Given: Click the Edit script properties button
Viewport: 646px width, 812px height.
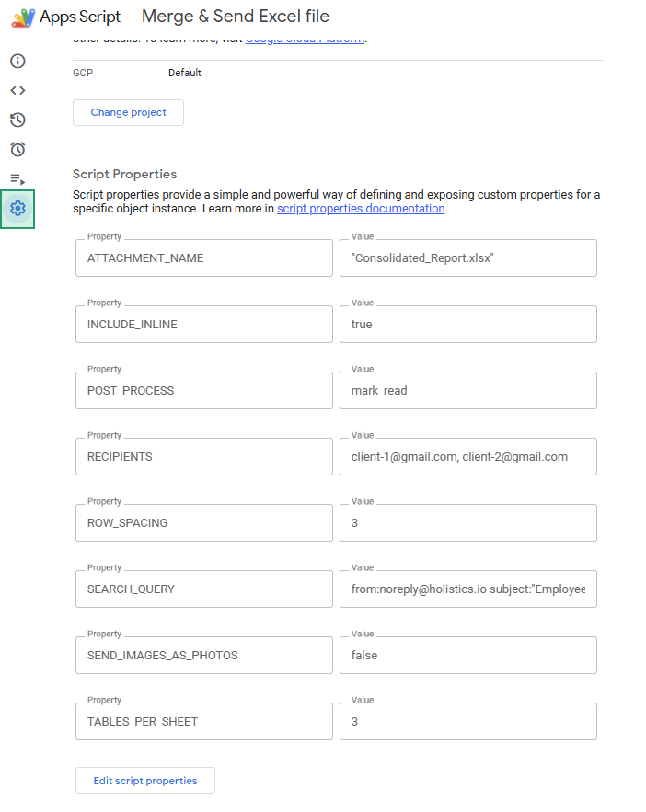Looking at the screenshot, I should click(x=145, y=781).
